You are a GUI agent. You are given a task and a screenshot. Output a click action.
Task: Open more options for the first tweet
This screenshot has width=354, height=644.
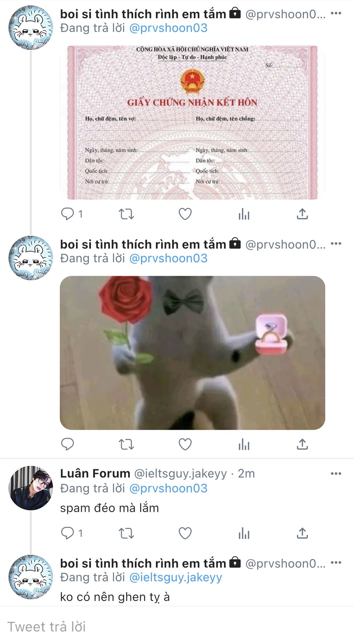pos(336,13)
